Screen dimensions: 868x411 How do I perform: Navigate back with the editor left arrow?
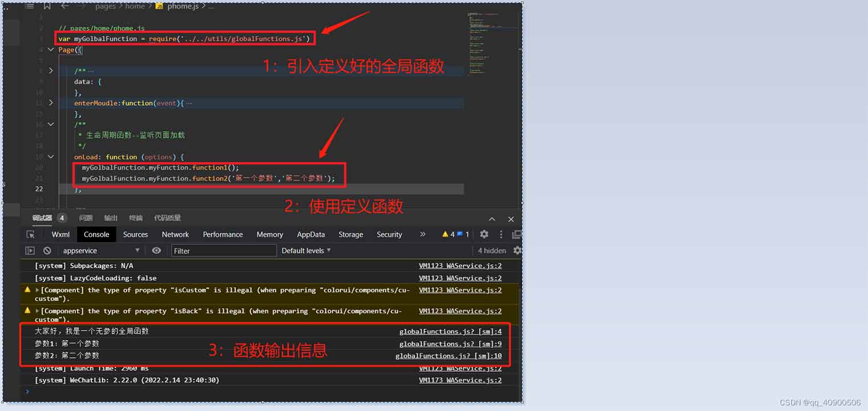click(64, 6)
